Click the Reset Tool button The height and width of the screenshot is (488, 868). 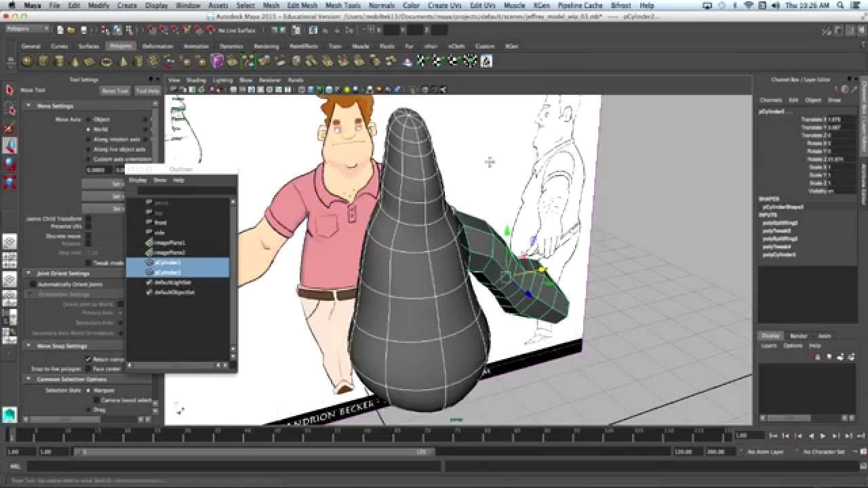point(115,91)
